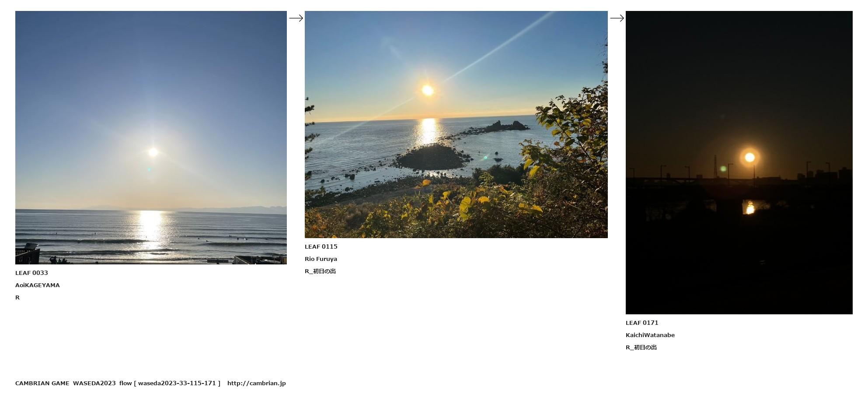
Task: Open the http://cambrian.jp link
Action: tap(256, 383)
